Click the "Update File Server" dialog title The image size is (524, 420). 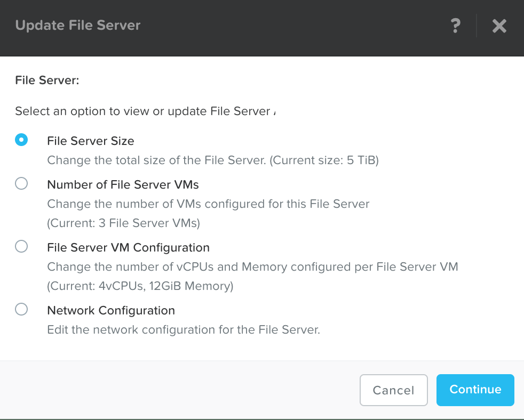(78, 26)
